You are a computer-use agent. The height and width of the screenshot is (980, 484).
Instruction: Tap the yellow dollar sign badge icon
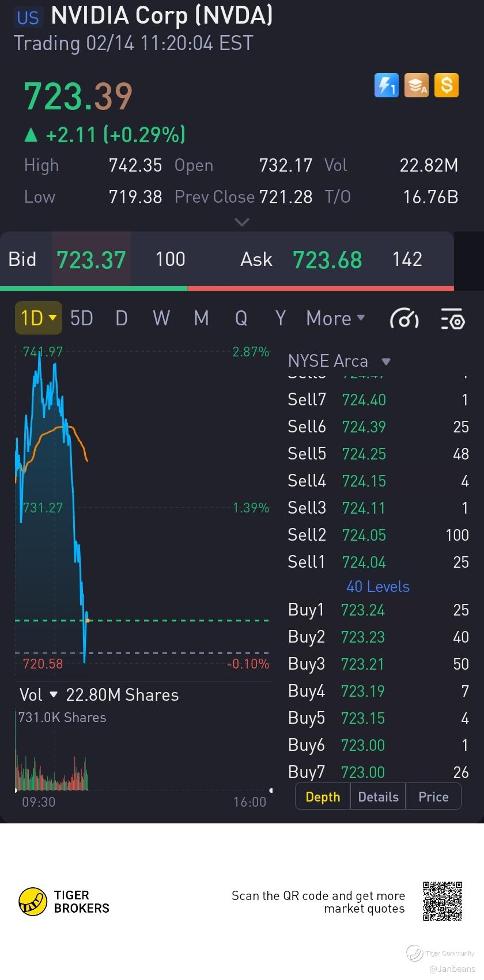point(447,86)
